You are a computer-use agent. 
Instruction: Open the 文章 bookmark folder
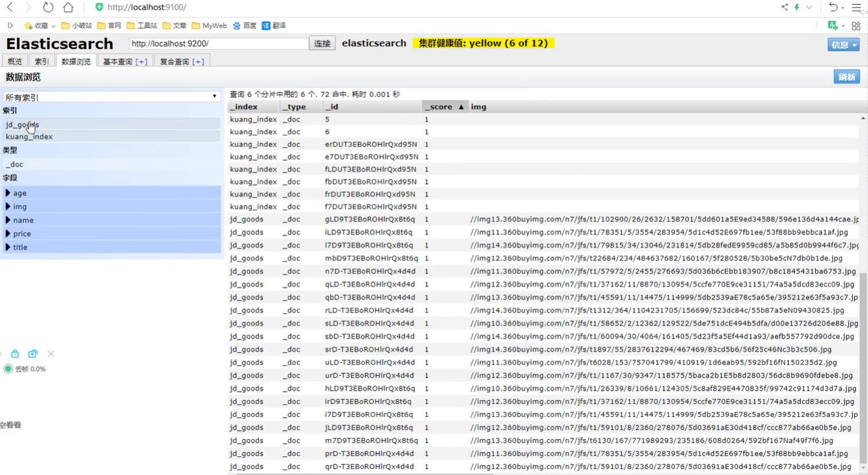175,26
